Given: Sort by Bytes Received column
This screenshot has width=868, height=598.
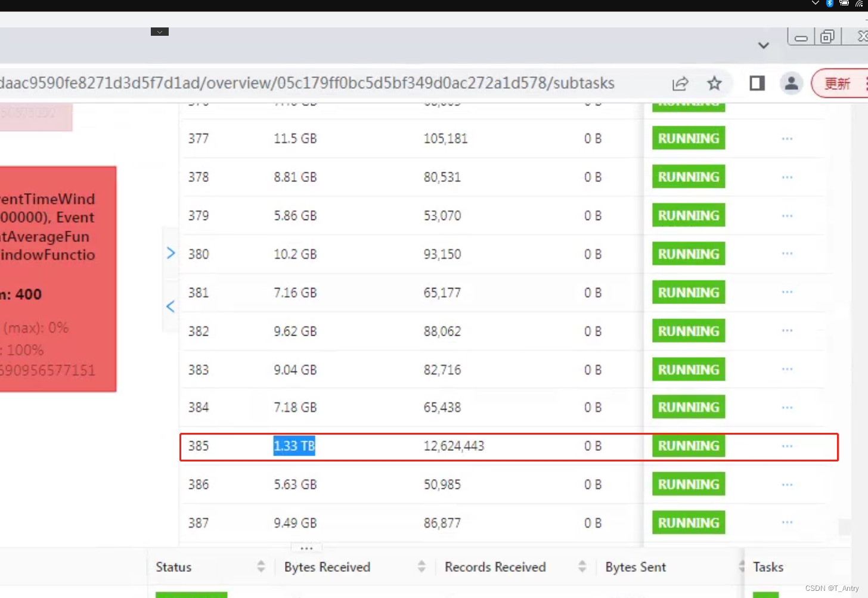Looking at the screenshot, I should coord(421,566).
